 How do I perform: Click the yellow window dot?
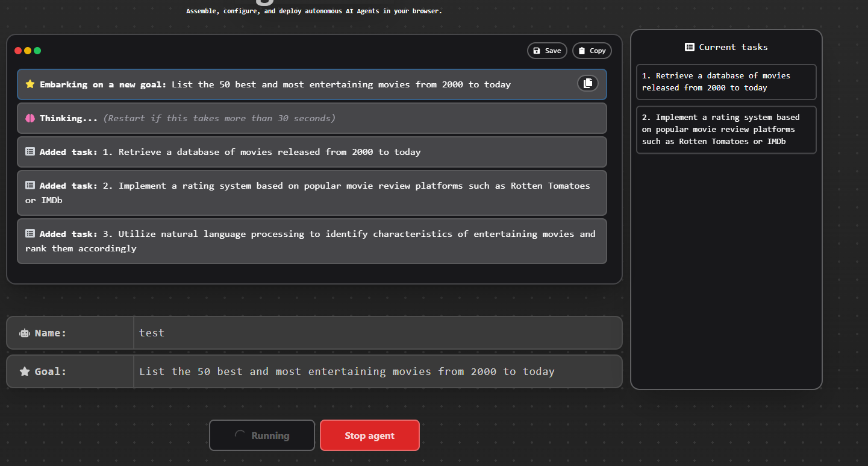[28, 51]
